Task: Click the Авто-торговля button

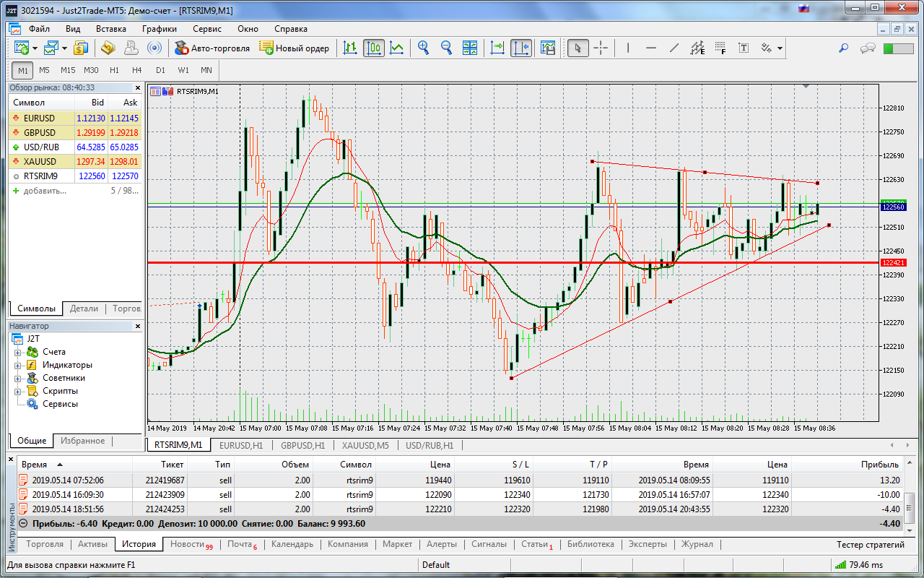Action: (x=212, y=48)
